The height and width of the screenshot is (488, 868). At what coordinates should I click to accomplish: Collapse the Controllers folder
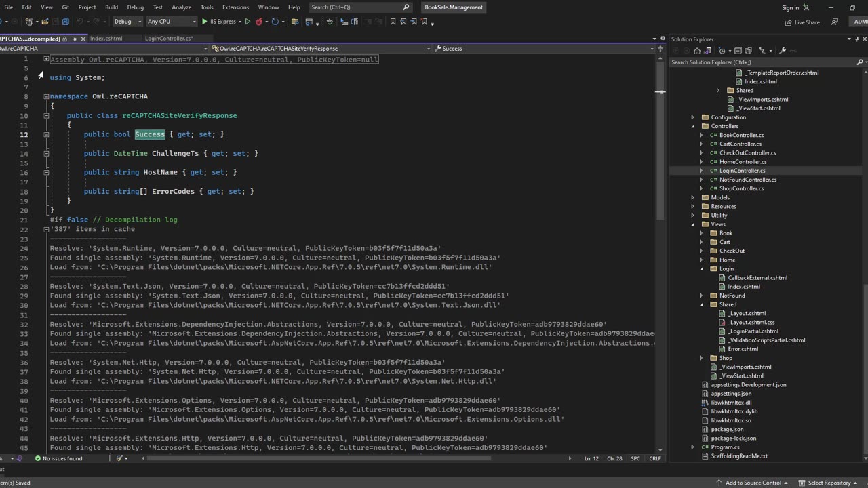tap(693, 126)
